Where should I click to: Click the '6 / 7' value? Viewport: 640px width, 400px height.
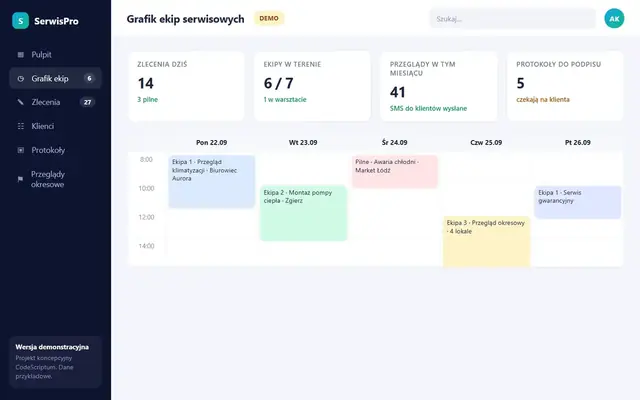tap(278, 83)
